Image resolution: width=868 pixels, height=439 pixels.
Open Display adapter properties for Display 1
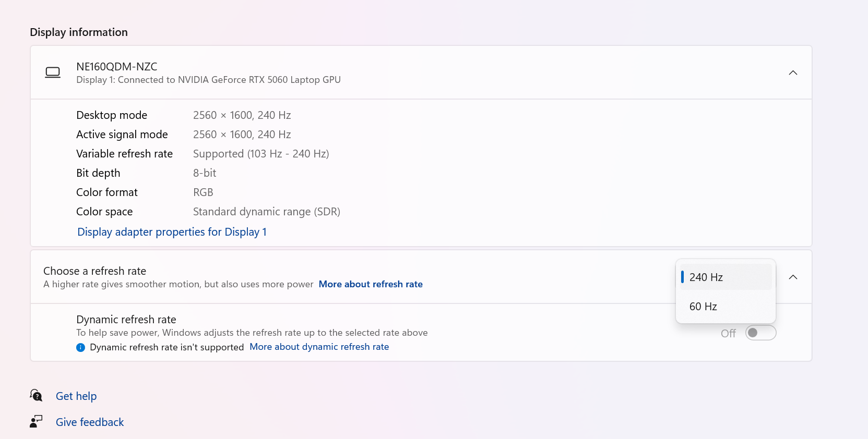tap(172, 232)
